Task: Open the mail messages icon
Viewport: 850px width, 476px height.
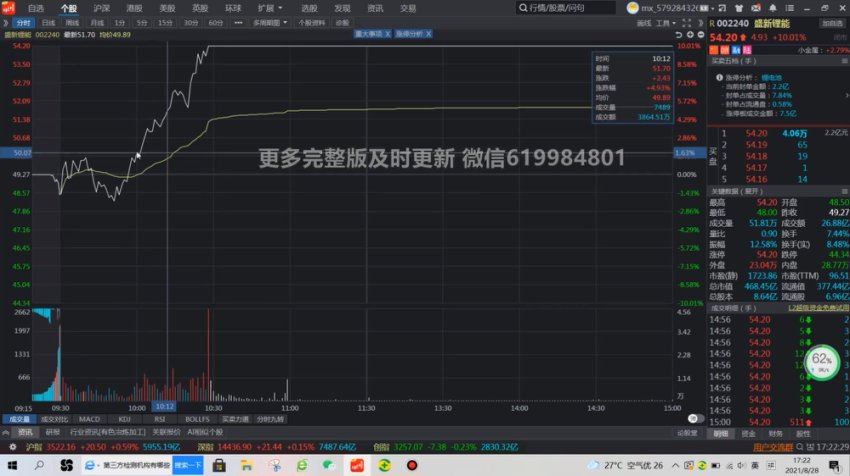Action: coord(756,8)
